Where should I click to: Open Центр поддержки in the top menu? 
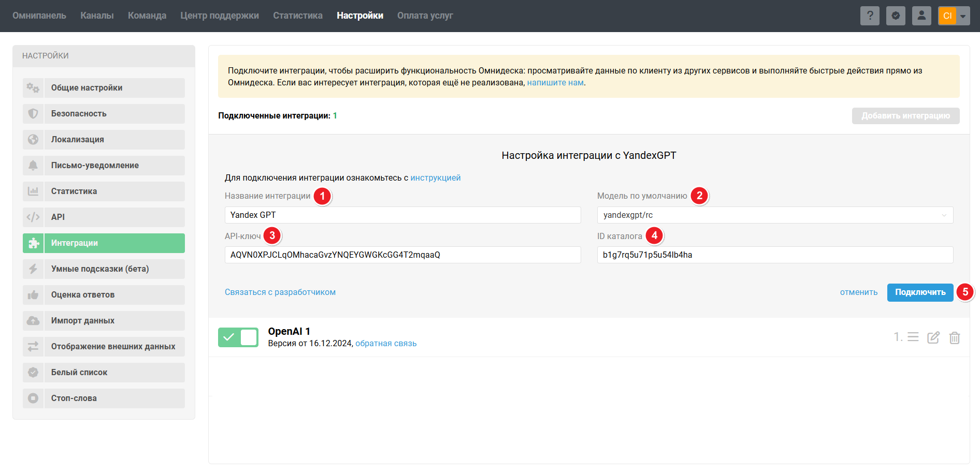(x=220, y=16)
